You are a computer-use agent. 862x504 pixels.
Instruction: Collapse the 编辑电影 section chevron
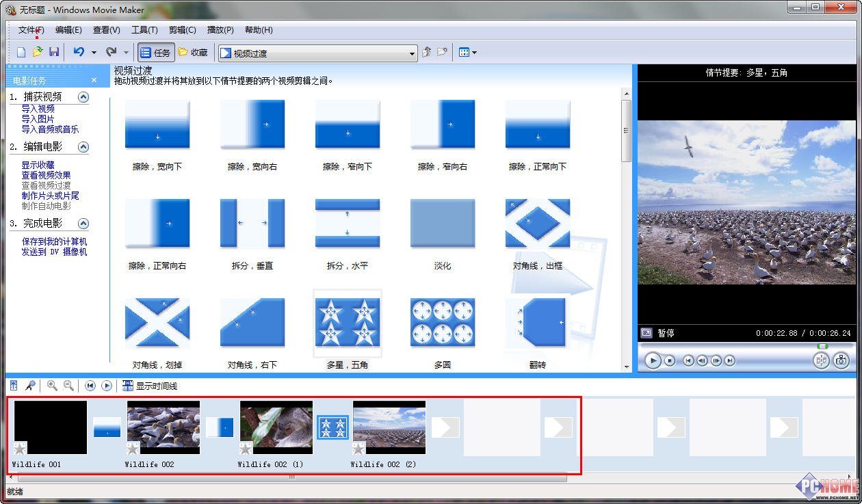pyautogui.click(x=83, y=146)
